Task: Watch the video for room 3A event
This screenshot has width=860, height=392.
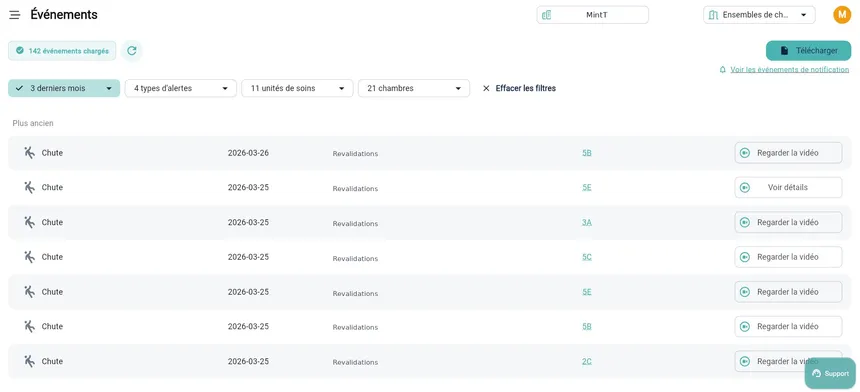Action: (x=788, y=223)
